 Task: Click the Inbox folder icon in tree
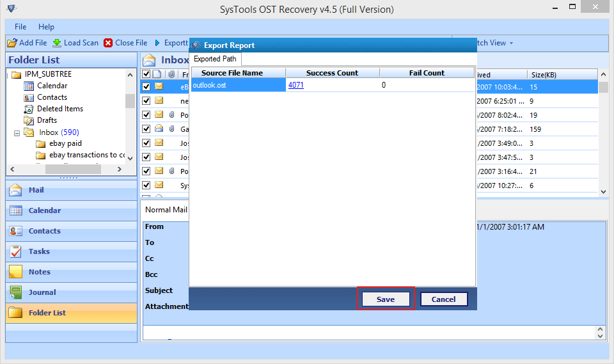(29, 132)
